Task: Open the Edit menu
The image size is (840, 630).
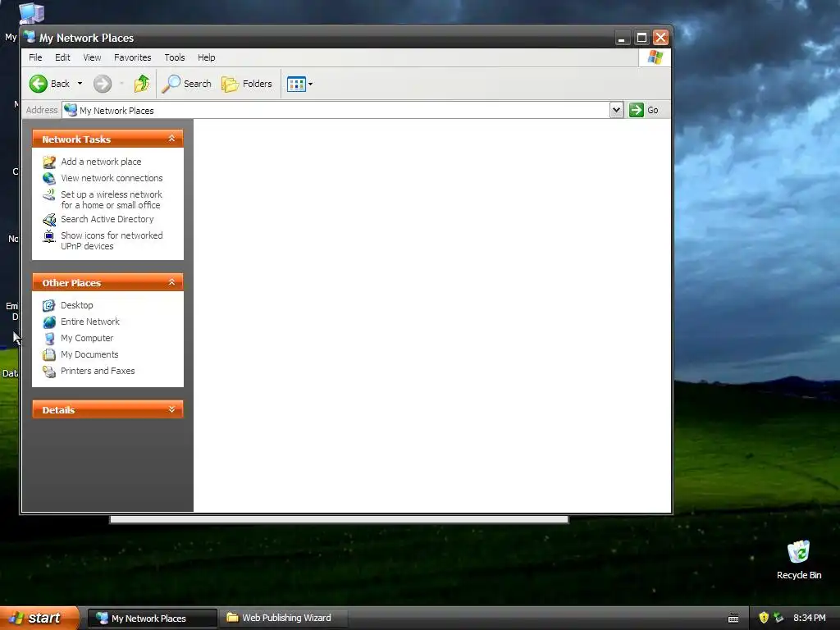Action: point(62,57)
